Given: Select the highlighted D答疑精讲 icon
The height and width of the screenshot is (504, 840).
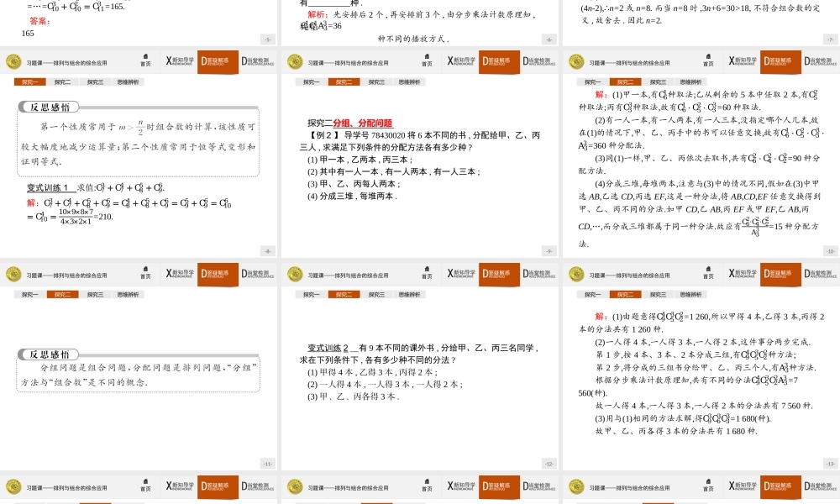Looking at the screenshot, I should (218, 60).
